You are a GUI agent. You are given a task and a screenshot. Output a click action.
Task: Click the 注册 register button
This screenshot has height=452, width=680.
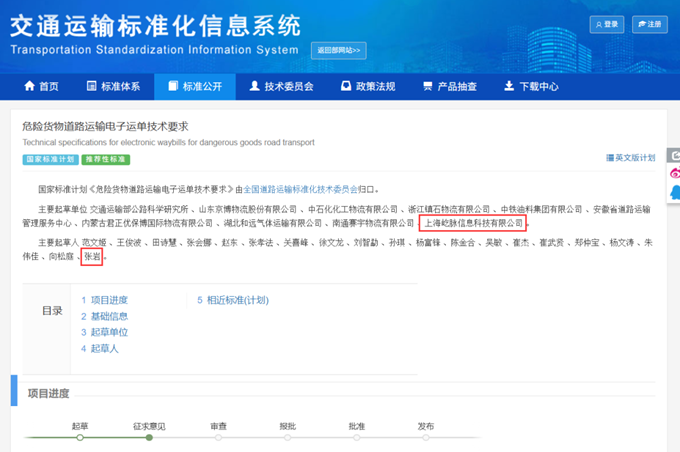pos(650,24)
